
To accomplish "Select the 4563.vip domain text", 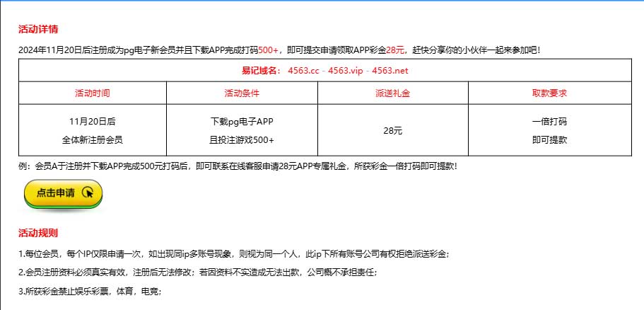I will [346, 71].
